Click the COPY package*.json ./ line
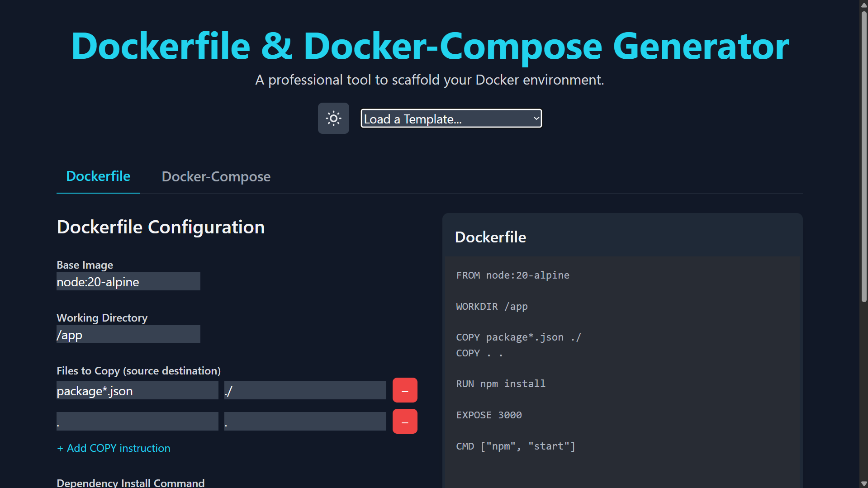 518,337
